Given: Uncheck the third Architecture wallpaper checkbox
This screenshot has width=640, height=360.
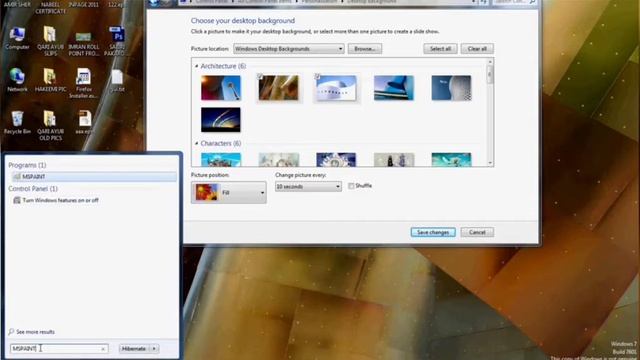Looking at the screenshot, I should tap(318, 76).
